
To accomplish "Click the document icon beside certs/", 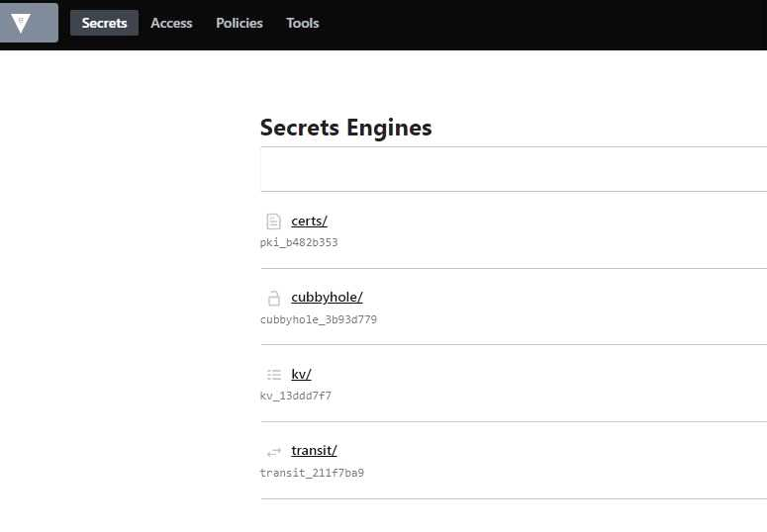I will click(273, 222).
